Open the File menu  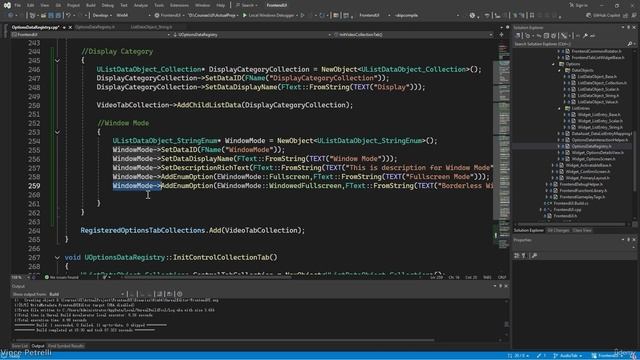[18, 5]
